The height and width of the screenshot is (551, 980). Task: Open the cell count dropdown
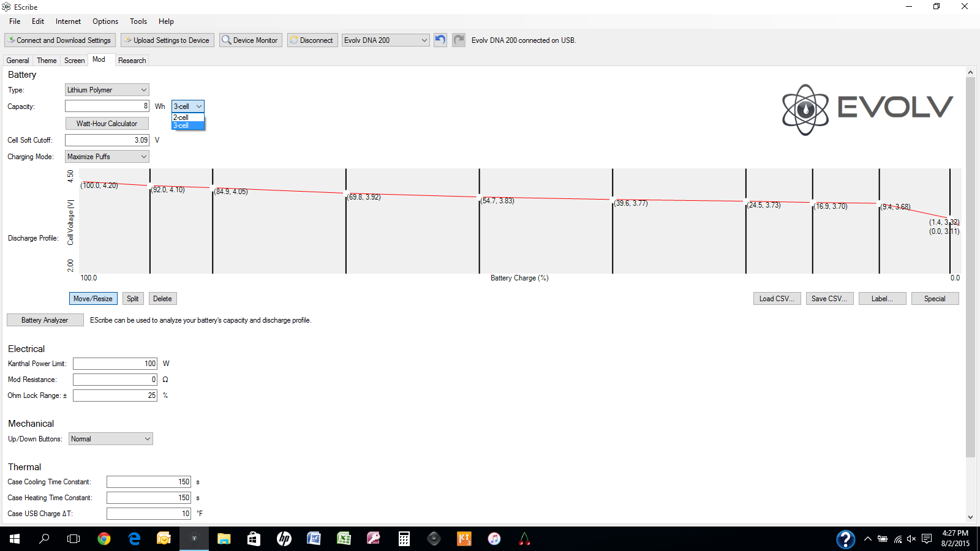click(188, 107)
